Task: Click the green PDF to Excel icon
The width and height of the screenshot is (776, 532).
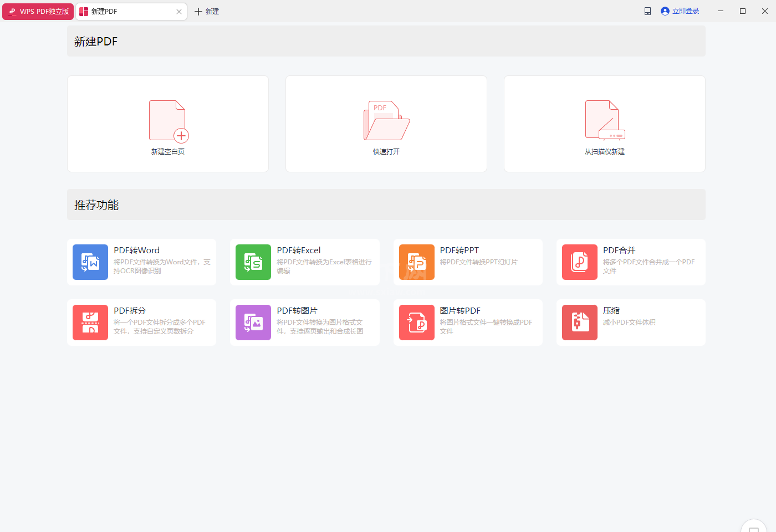Action: [253, 262]
